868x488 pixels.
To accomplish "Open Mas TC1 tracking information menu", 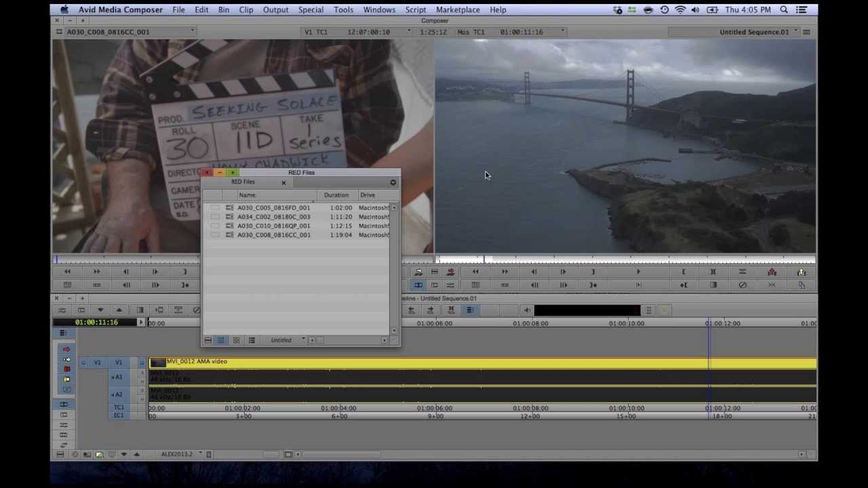I will (x=511, y=32).
